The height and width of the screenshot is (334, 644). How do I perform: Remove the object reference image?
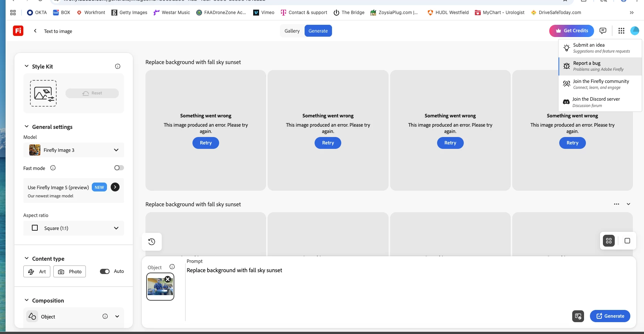[168, 279]
